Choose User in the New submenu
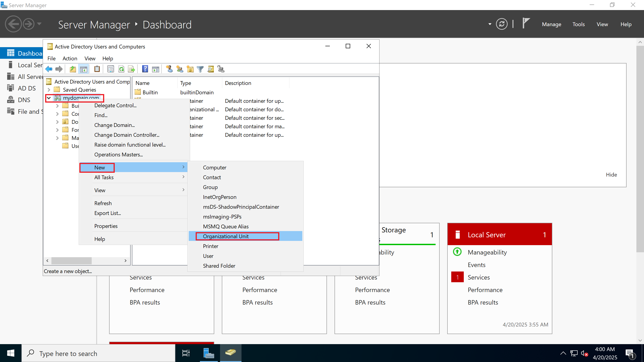The width and height of the screenshot is (644, 362). [x=245, y=256]
